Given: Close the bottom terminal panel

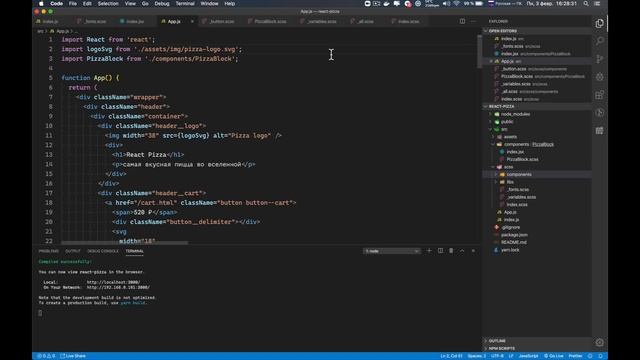Looking at the screenshot, I should click(x=473, y=251).
